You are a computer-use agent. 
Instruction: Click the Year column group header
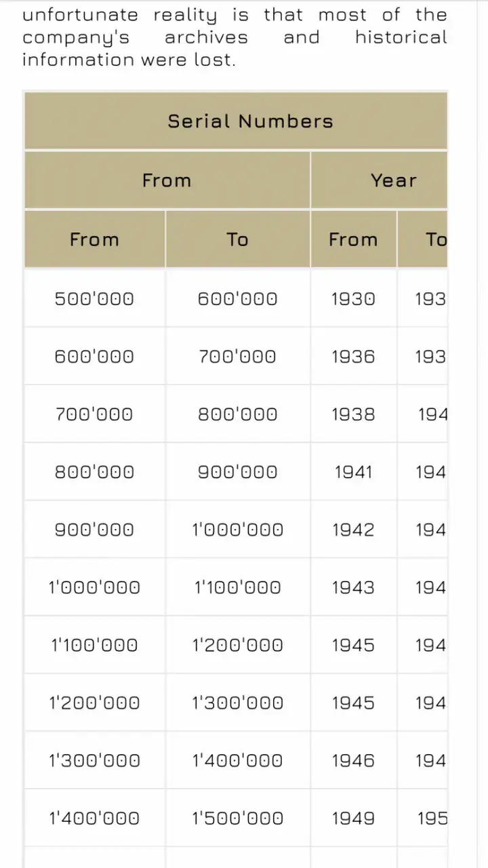(380, 180)
